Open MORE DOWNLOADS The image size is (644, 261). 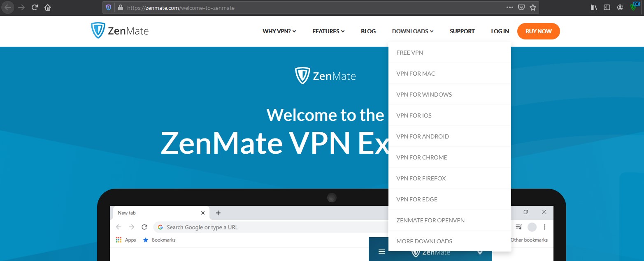click(450, 241)
